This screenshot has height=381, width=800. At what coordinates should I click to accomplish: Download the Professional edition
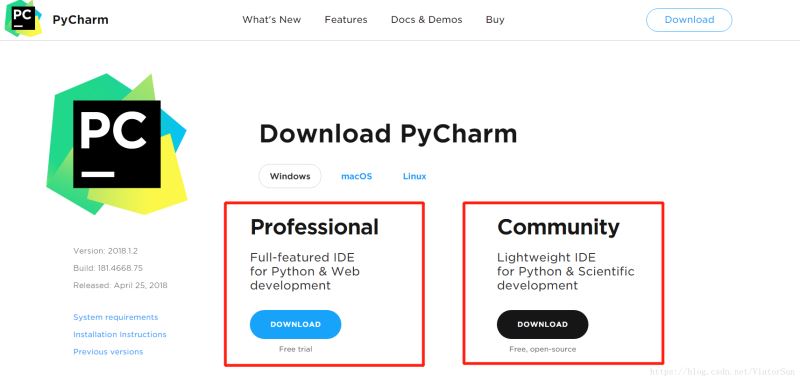pyautogui.click(x=295, y=324)
